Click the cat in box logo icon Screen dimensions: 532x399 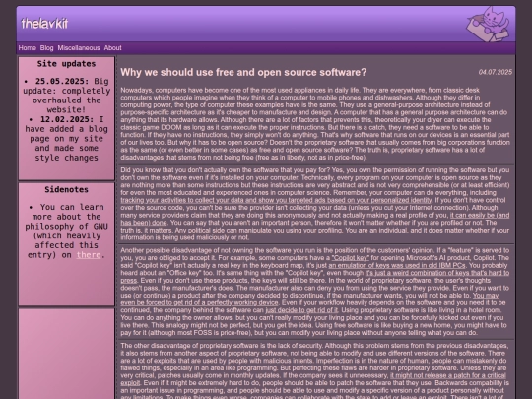pyautogui.click(x=488, y=25)
